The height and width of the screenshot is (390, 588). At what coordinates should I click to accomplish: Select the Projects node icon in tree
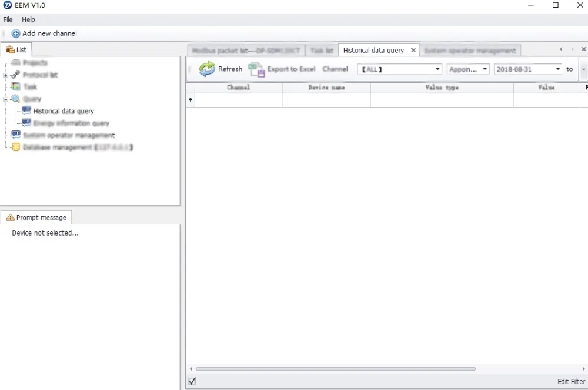[x=16, y=63]
